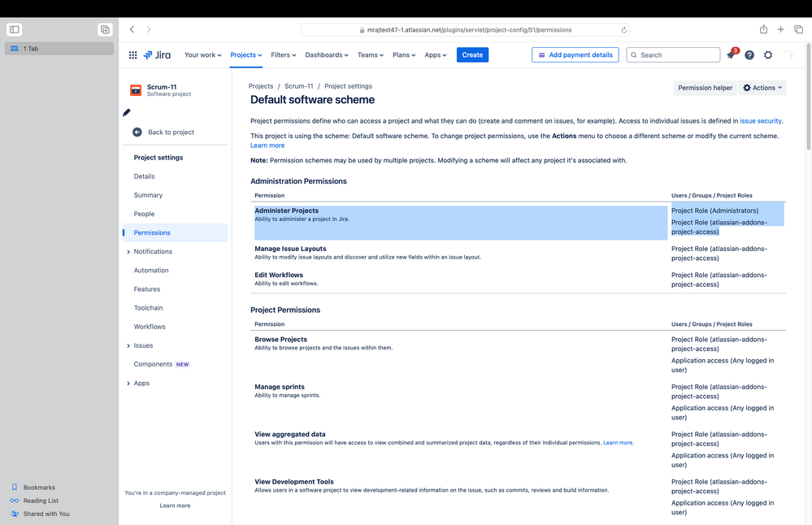The height and width of the screenshot is (525, 812).
Task: Click the Scrum-11 project avatar icon
Action: (136, 90)
